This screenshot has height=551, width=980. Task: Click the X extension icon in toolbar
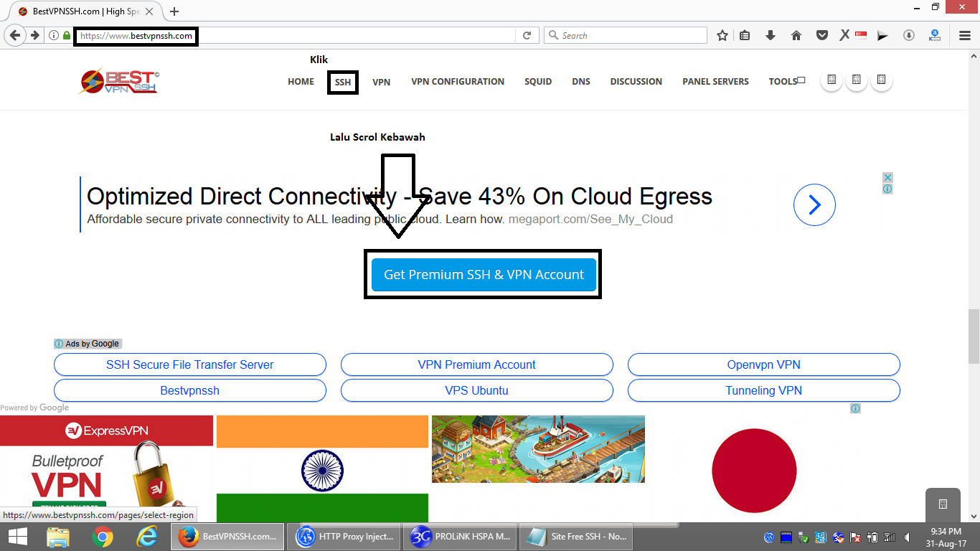pyautogui.click(x=844, y=35)
